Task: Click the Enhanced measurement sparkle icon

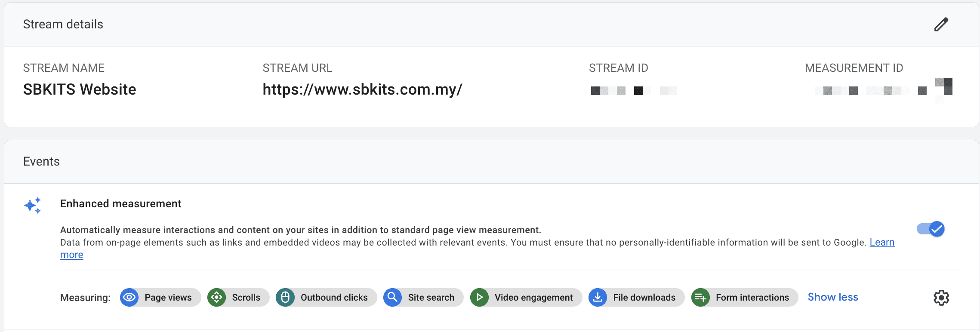Action: 33,206
